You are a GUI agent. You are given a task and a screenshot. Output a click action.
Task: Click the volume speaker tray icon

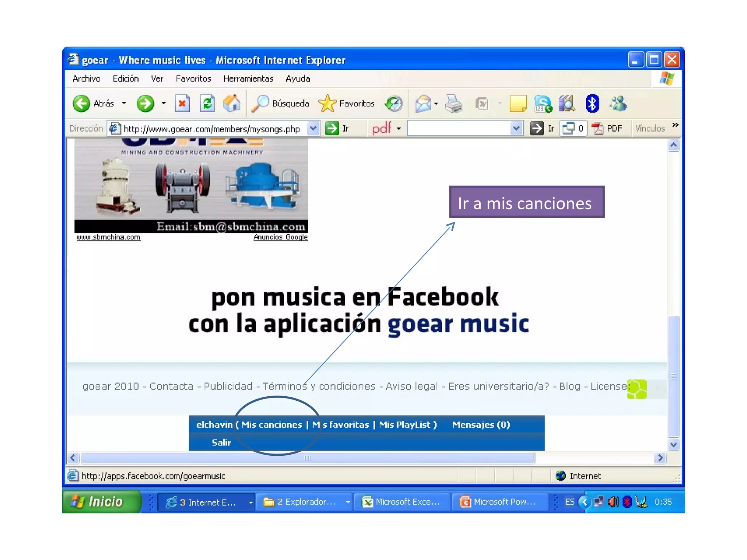(x=613, y=502)
